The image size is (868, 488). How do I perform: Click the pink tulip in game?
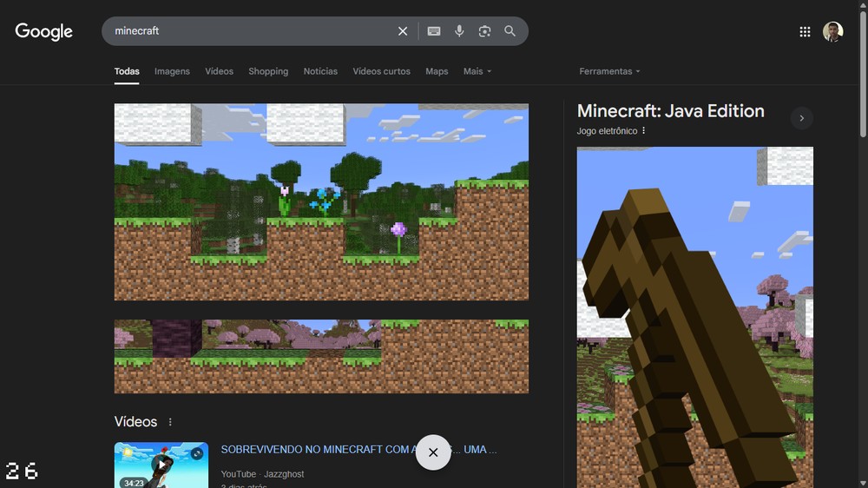[285, 201]
